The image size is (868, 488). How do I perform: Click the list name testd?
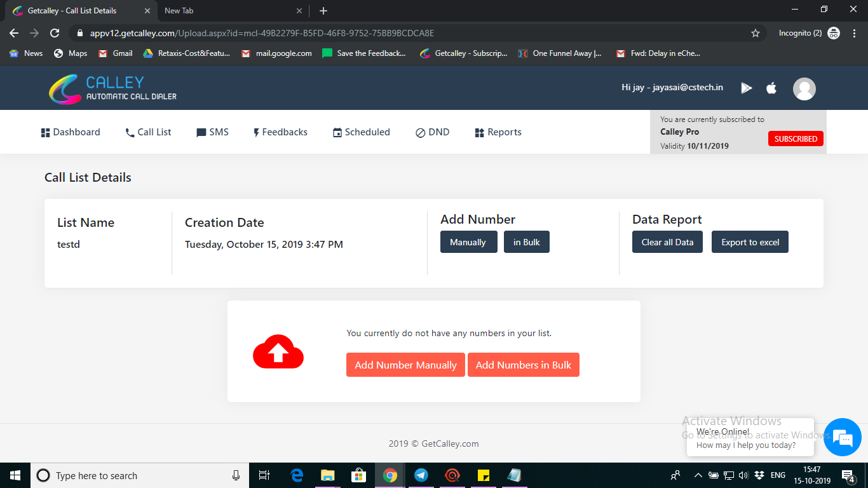(69, 244)
